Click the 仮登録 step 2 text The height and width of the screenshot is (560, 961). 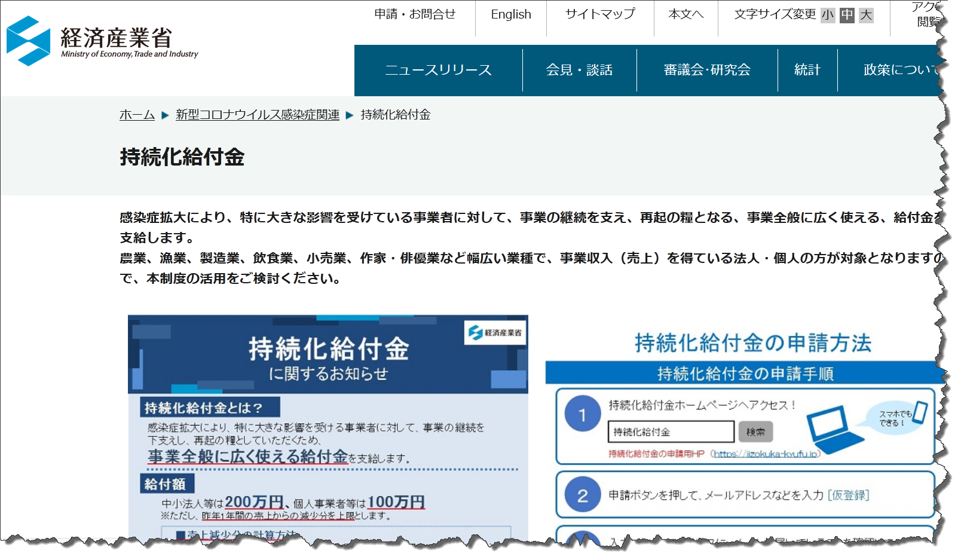click(x=848, y=495)
